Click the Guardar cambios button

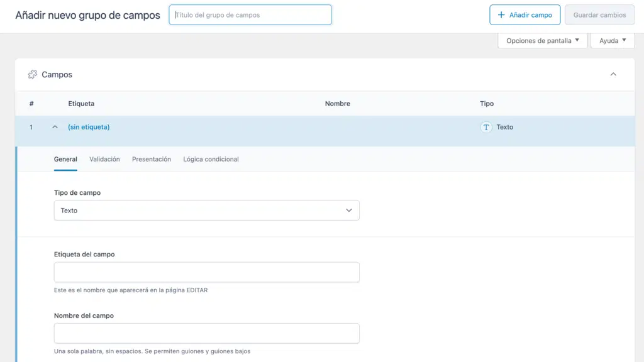pyautogui.click(x=599, y=15)
